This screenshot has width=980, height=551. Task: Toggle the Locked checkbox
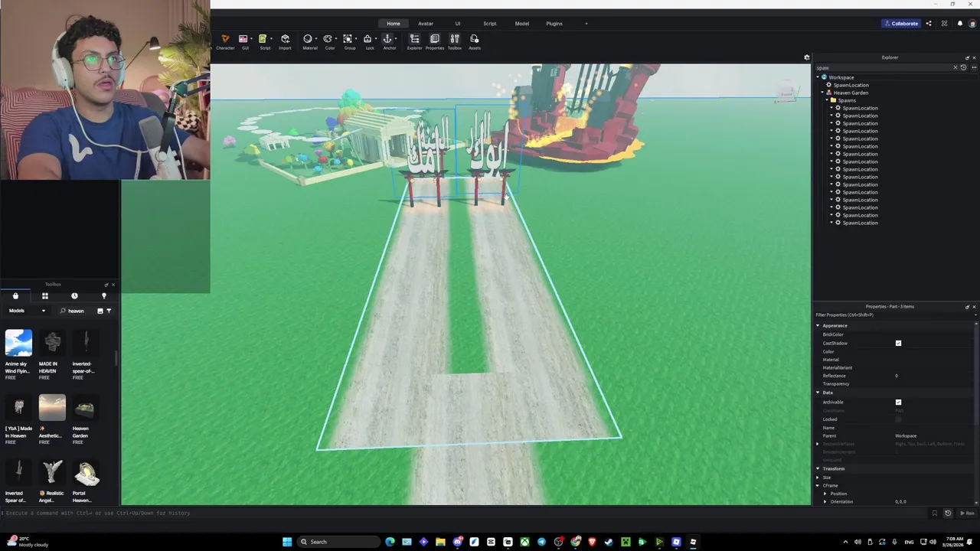click(898, 419)
